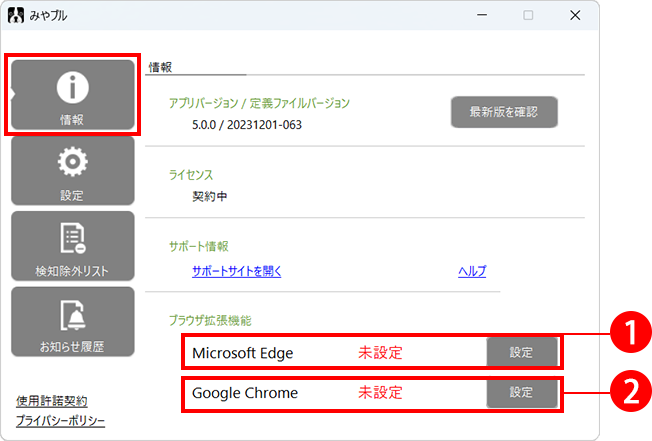The height and width of the screenshot is (441, 652).
Task: Click the 未設定 status beside Microsoft Edge
Action: [380, 353]
